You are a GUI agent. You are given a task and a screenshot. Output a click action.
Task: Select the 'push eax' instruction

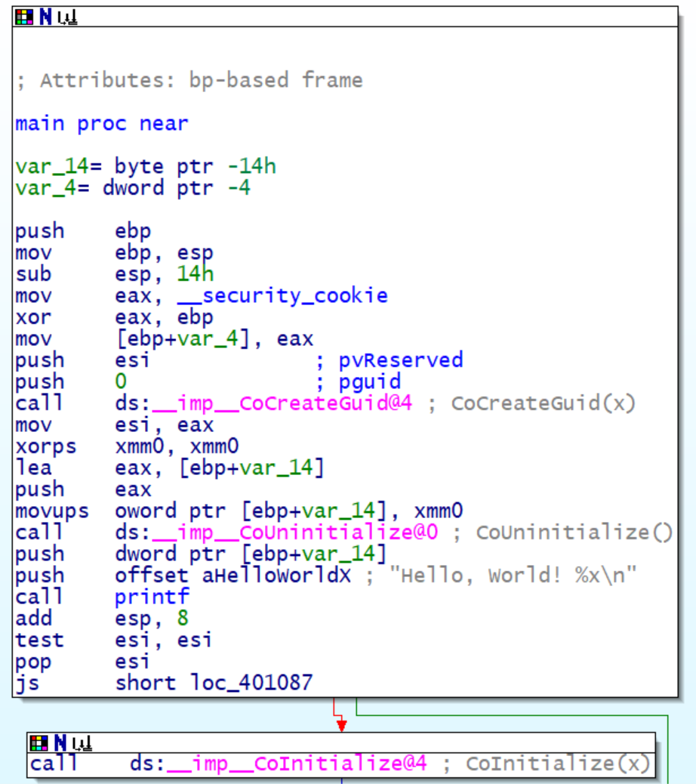tap(83, 489)
